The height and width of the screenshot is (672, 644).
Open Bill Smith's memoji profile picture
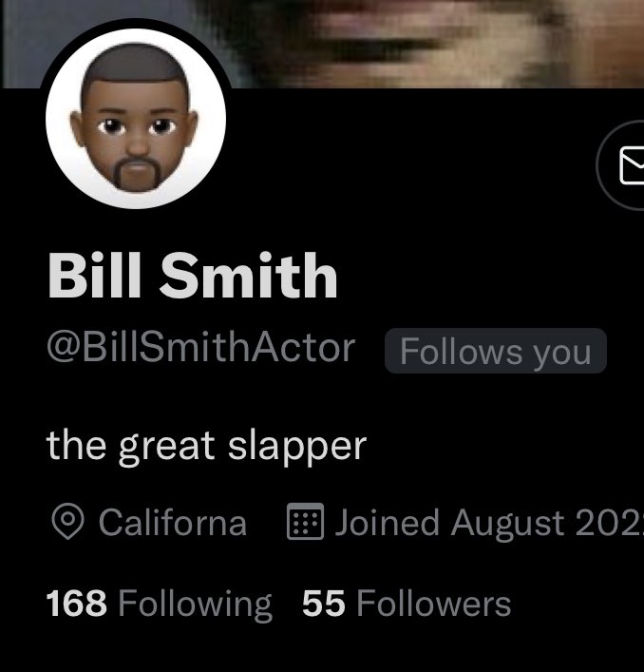point(136,119)
